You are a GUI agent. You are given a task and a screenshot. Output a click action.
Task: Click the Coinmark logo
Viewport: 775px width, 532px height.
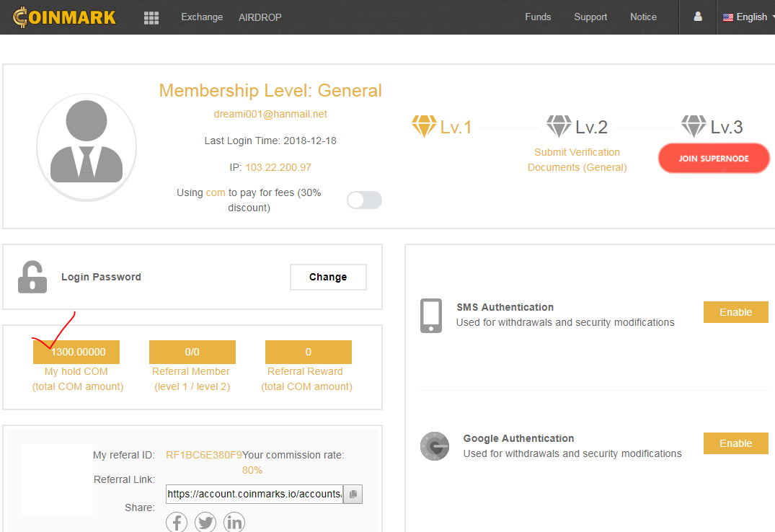click(64, 17)
